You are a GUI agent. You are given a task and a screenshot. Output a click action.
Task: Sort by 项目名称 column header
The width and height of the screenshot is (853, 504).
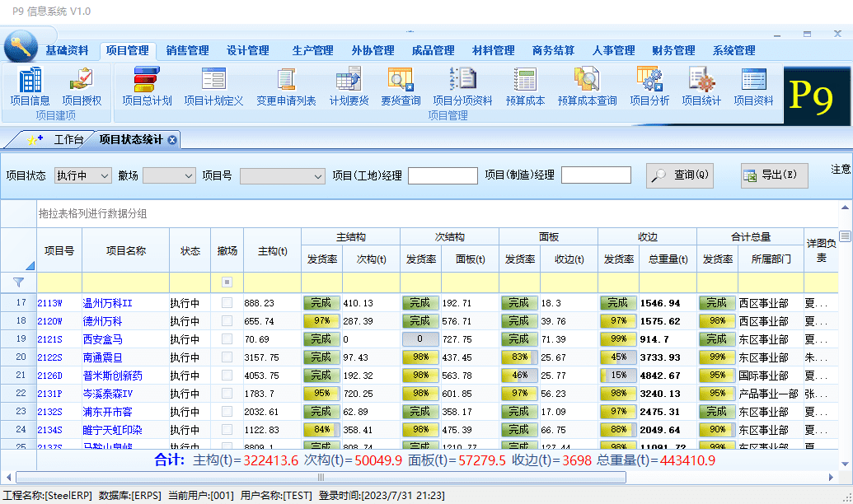[125, 250]
